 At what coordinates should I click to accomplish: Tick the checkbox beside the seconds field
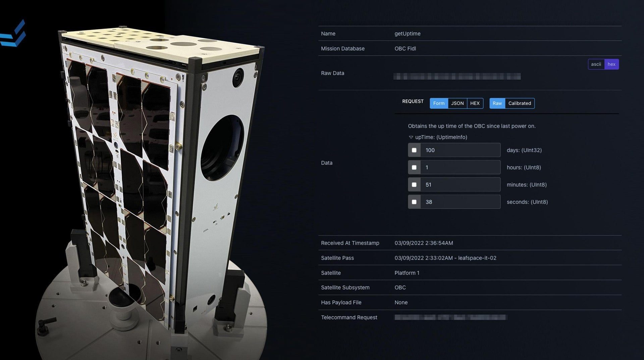click(x=414, y=202)
